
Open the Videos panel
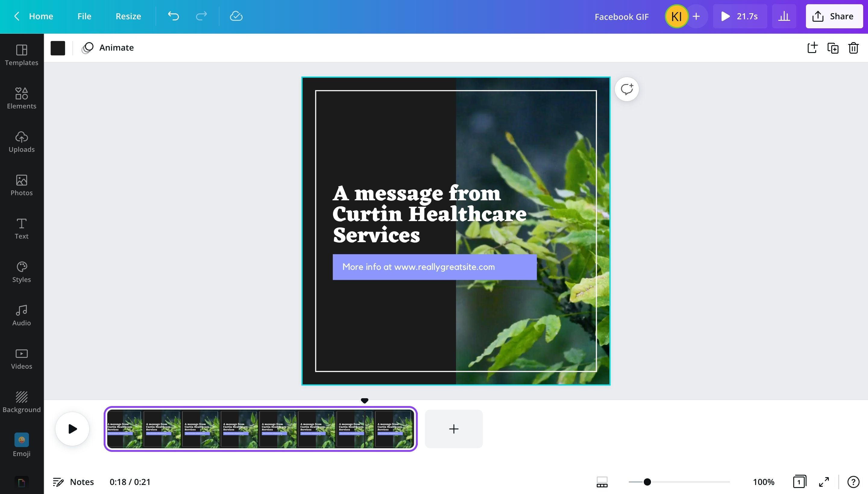[x=22, y=358]
